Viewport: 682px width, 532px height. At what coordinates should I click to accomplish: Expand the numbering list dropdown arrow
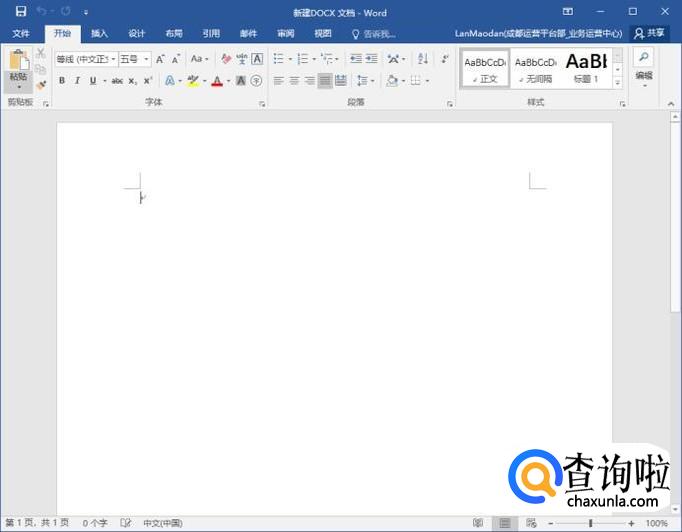[x=314, y=59]
